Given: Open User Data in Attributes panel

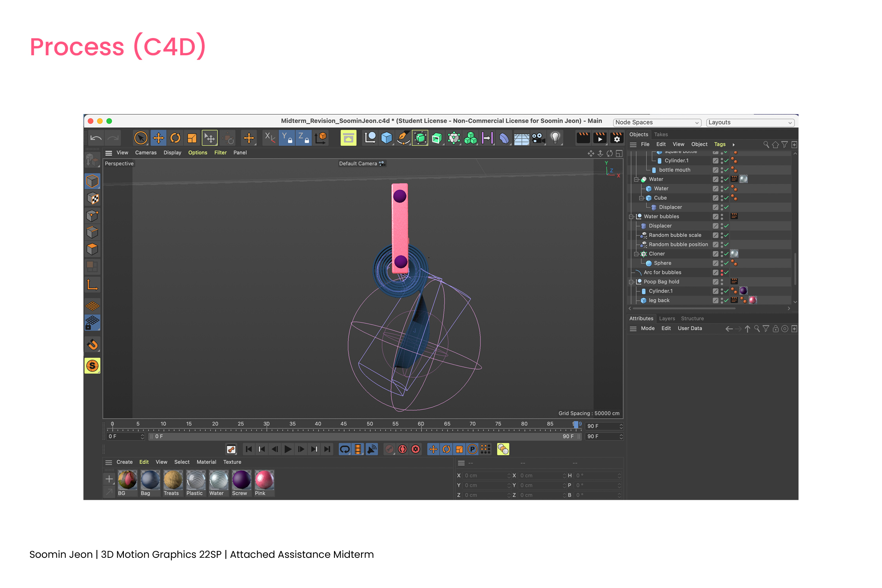Looking at the screenshot, I should click(x=690, y=328).
